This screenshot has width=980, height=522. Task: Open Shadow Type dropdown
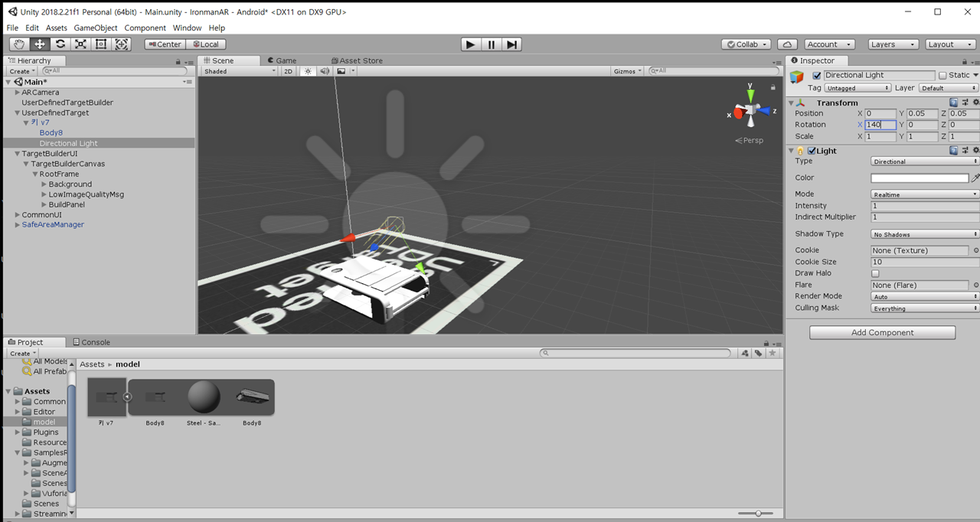[925, 234]
